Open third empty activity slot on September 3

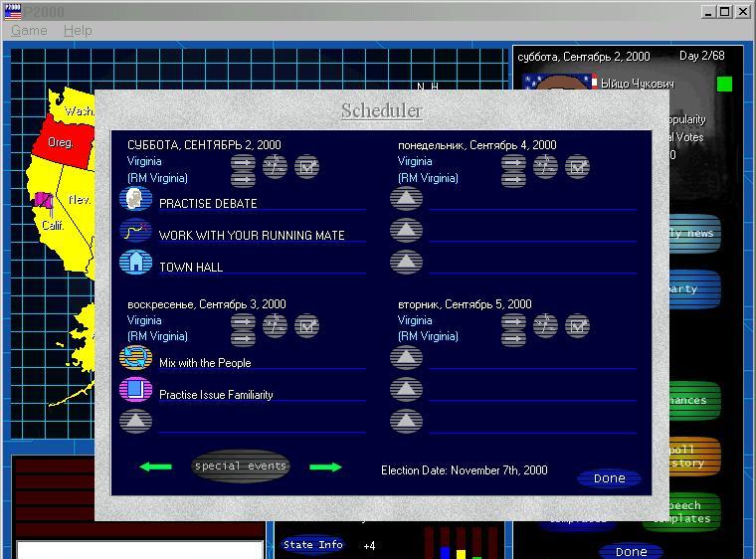(x=135, y=422)
